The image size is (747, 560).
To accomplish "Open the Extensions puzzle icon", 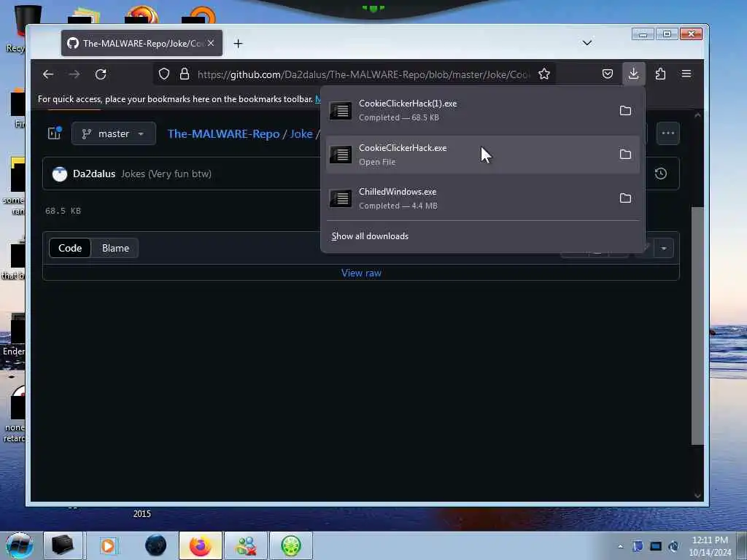I will coord(660,74).
